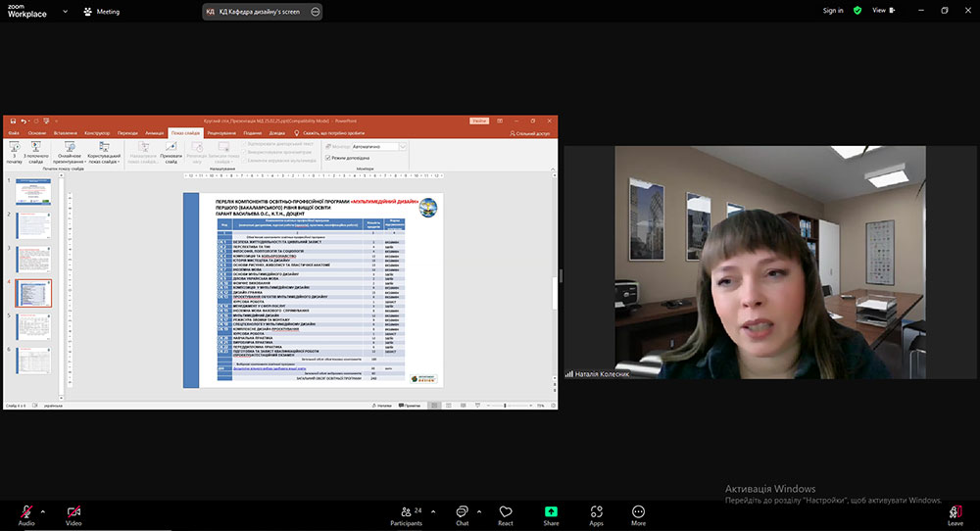Click the 'Примітки' comments icon in status bar
Image resolution: width=980 pixels, height=531 pixels.
coord(410,406)
